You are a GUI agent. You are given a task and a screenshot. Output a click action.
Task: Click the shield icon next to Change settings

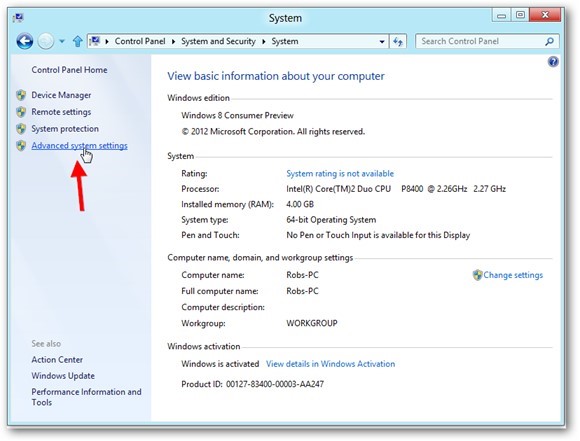[x=478, y=275]
